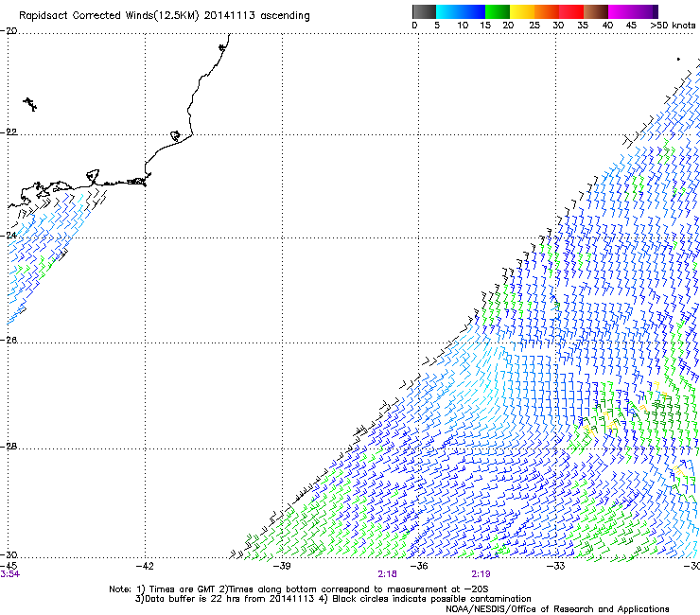Click the black contamination circle near top right
Image resolution: width=700 pixels, height=615 pixels.
pos(678,59)
